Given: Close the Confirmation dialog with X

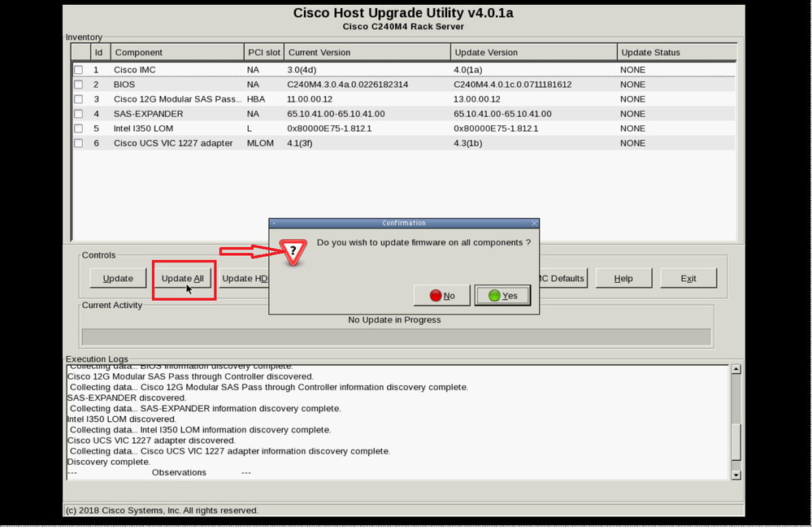Looking at the screenshot, I should tap(535, 224).
